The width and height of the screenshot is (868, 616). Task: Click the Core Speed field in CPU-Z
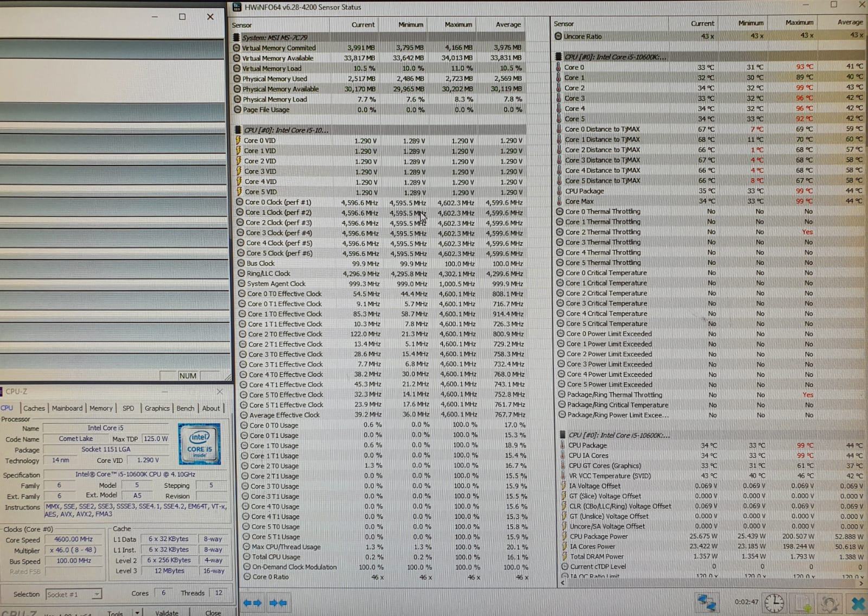(x=73, y=539)
